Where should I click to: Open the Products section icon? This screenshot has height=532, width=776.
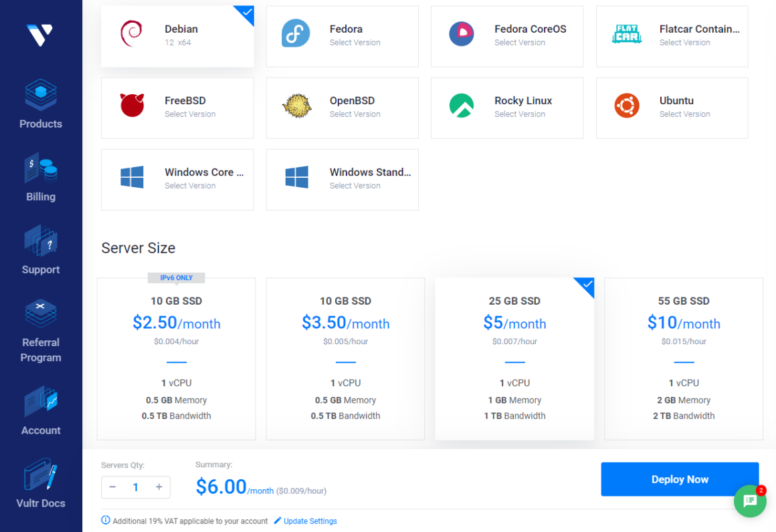[x=41, y=96]
